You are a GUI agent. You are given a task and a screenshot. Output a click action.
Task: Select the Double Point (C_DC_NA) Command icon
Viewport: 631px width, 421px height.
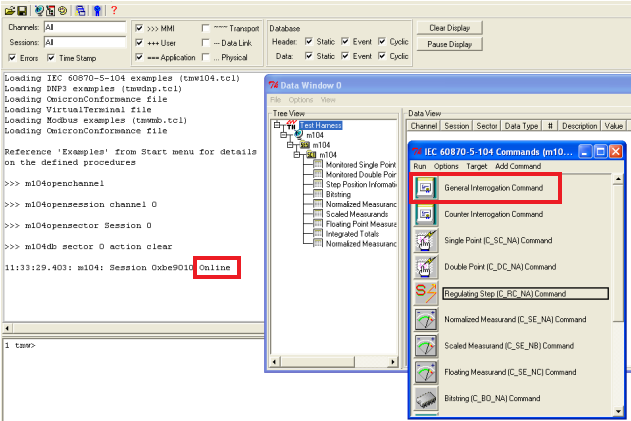(424, 267)
